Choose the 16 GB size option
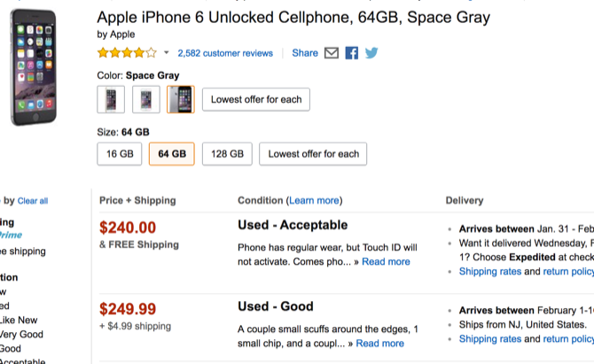594x364 pixels. (120, 153)
